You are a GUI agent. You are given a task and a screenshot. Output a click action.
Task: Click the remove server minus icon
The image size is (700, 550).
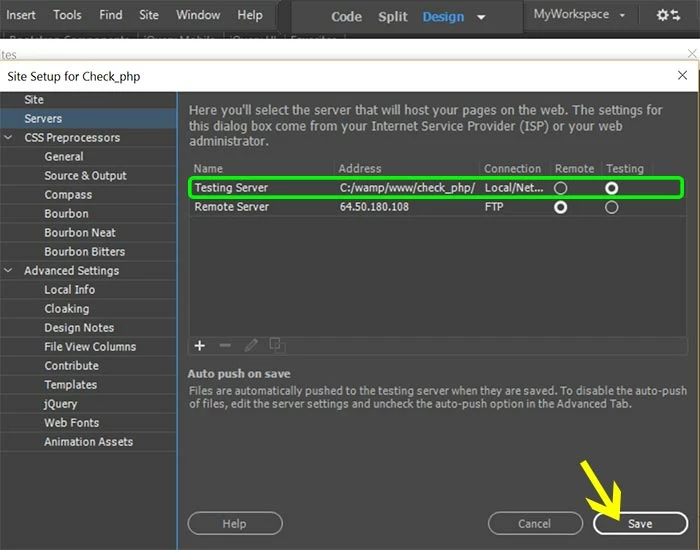[x=225, y=346]
